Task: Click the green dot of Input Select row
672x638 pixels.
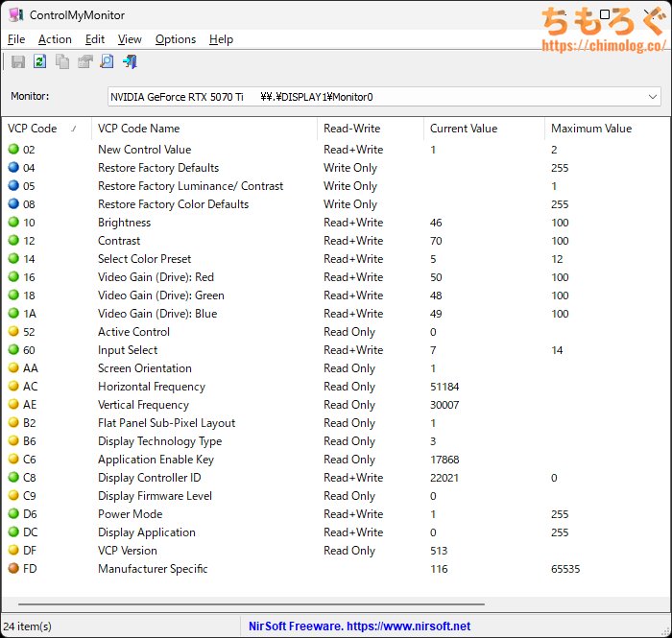Action: (13, 349)
